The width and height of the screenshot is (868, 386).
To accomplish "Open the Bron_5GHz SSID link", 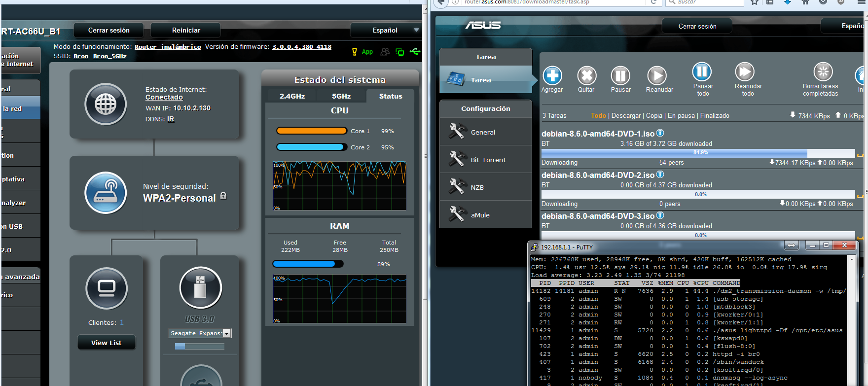I will coord(110,56).
